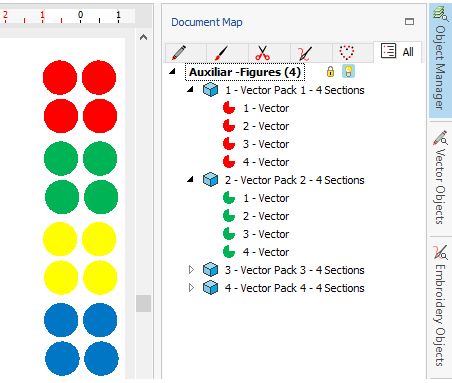Select '4 - Vector' under Vector Pack 1

[x=266, y=162]
